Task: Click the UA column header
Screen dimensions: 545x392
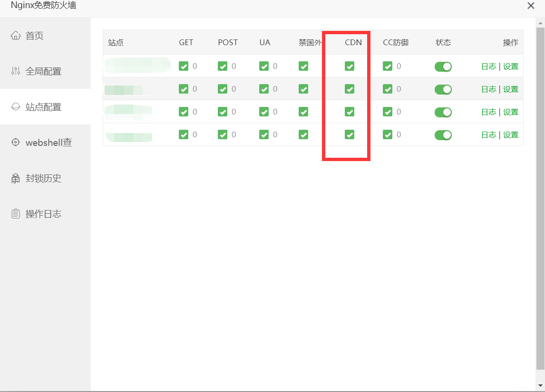Action: (x=264, y=42)
